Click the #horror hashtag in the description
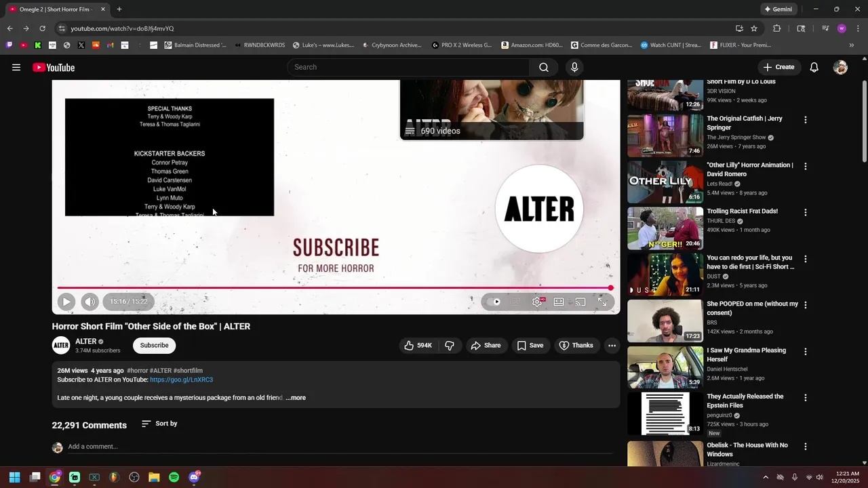Screen dimensions: 868x488 click(138, 371)
